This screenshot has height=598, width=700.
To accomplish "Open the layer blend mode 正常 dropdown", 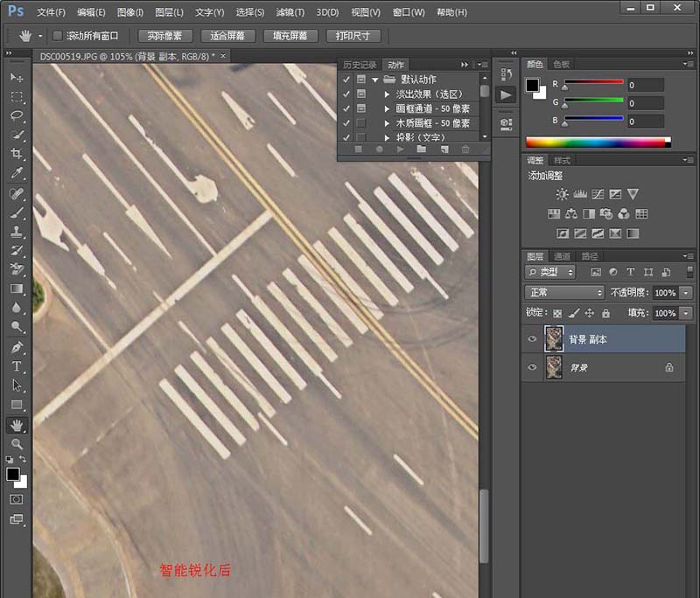I will pos(564,293).
